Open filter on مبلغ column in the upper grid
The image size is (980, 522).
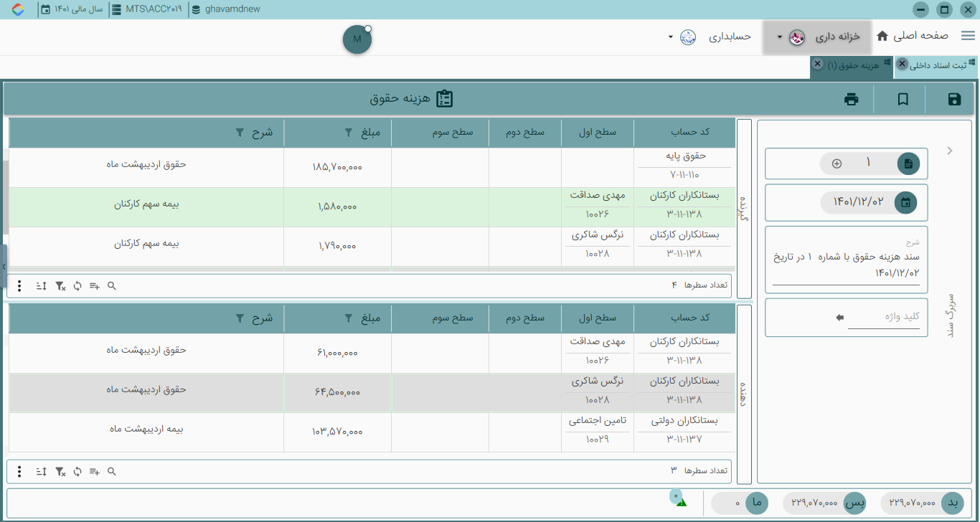pyautogui.click(x=348, y=133)
